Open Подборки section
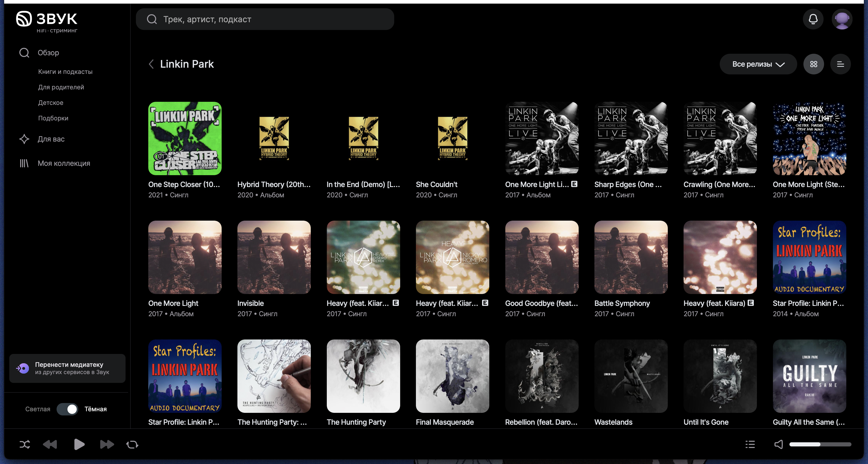Screen dimensions: 868x464 (53, 118)
